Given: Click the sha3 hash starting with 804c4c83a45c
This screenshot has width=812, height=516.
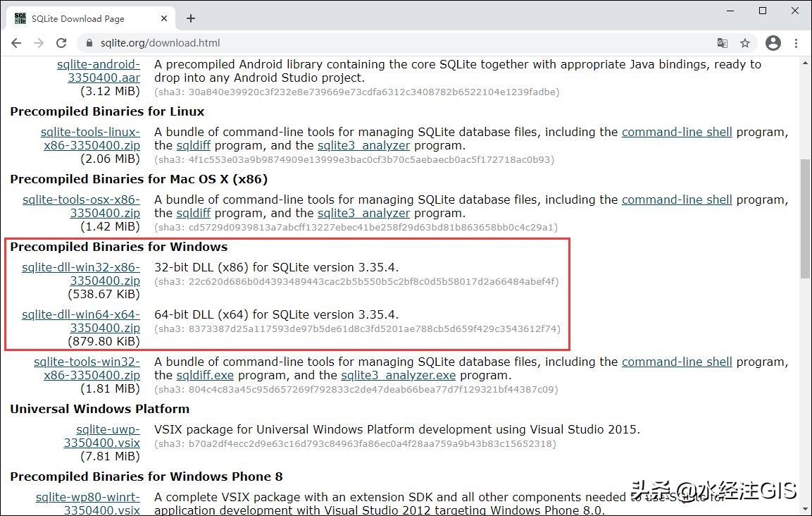Looking at the screenshot, I should coord(356,389).
